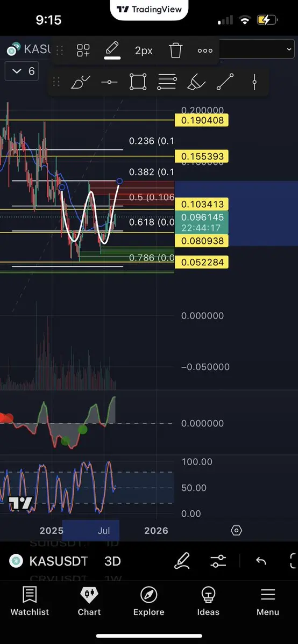298x644 pixels.
Task: Open the top right dropdown chevron
Action: pyautogui.click(x=289, y=50)
